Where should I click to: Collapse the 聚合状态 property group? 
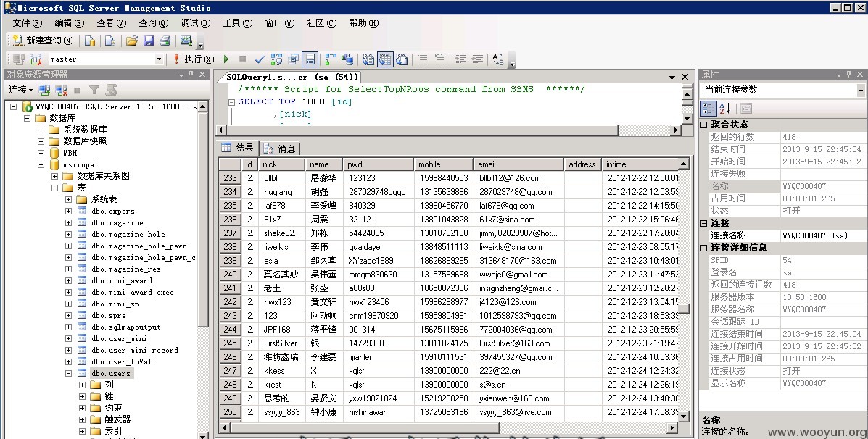704,125
